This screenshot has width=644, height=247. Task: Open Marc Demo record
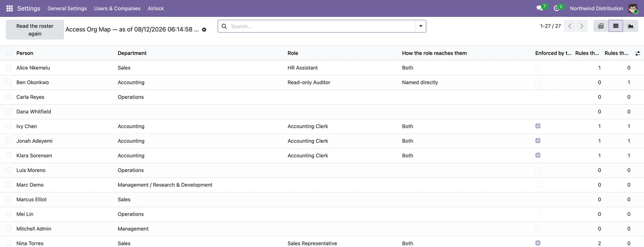[x=30, y=185]
